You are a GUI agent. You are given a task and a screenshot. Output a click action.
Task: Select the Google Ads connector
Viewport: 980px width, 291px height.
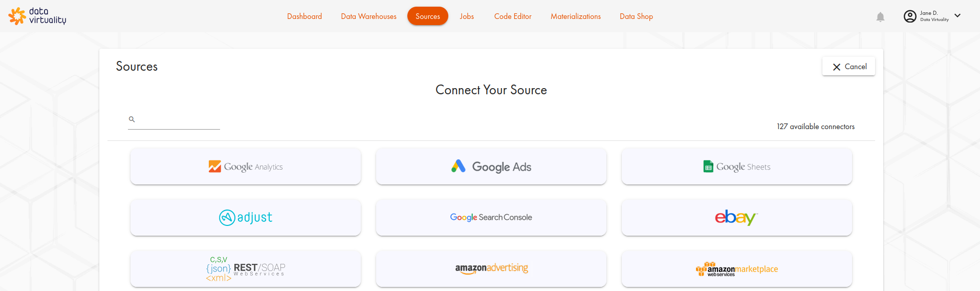tap(491, 167)
